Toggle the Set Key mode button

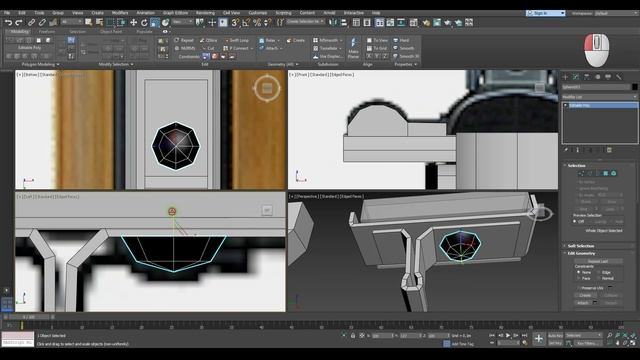point(555,343)
